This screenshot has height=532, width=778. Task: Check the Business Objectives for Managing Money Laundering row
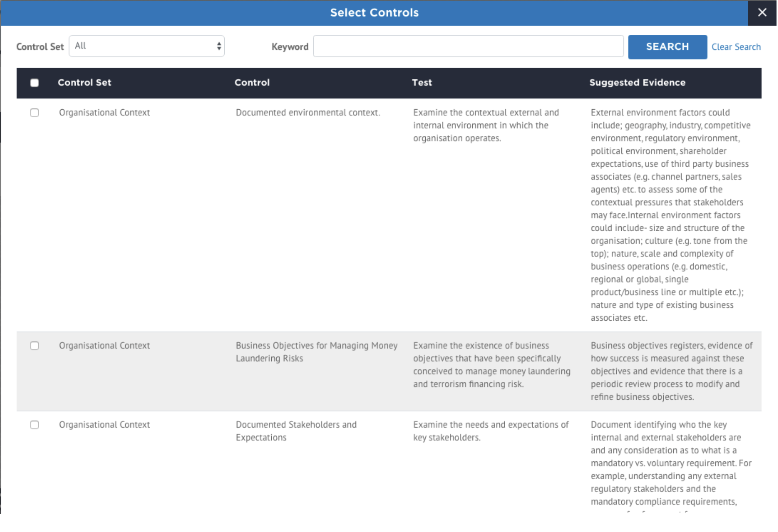coord(34,346)
